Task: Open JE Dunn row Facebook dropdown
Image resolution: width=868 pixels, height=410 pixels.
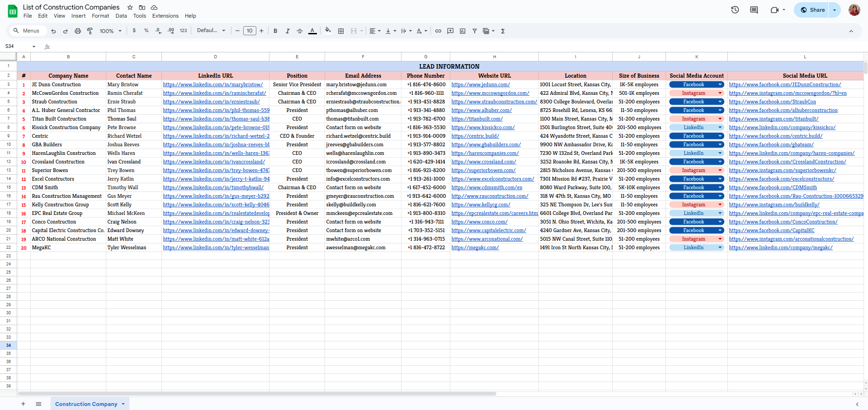Action: (720, 84)
